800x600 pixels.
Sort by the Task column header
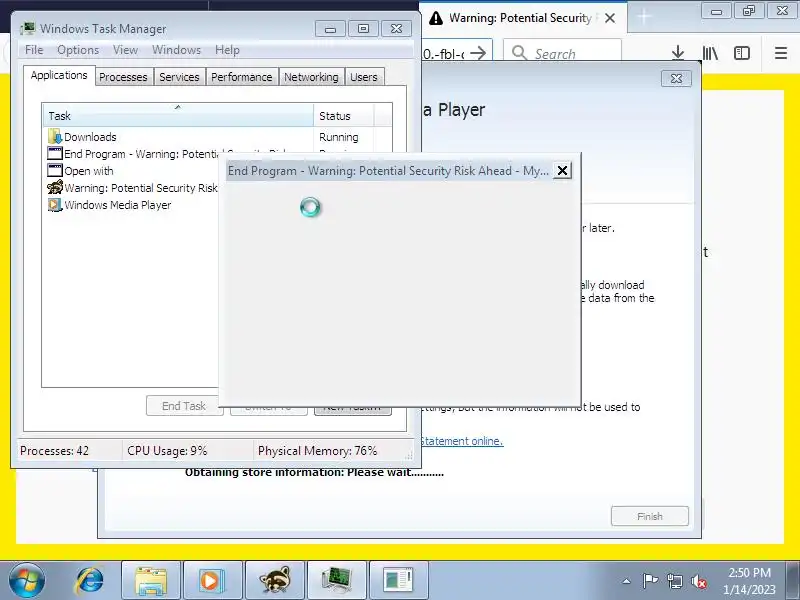click(x=179, y=116)
